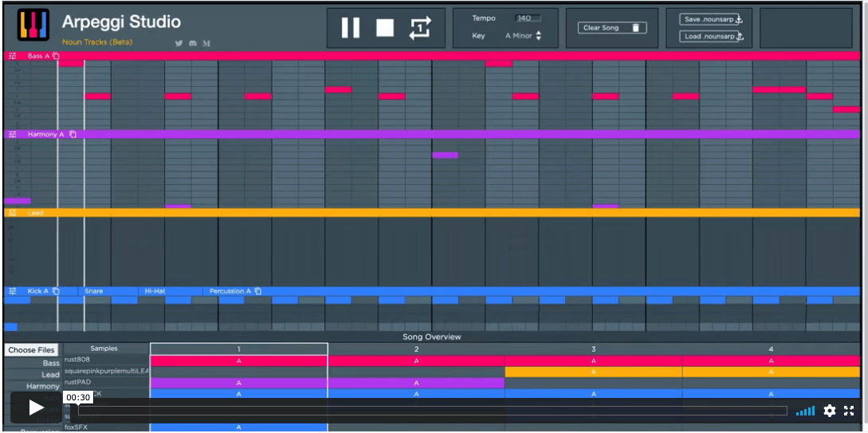This screenshot has height=433, width=868.
Task: Open the Medium 'M' icon link
Action: [x=206, y=43]
